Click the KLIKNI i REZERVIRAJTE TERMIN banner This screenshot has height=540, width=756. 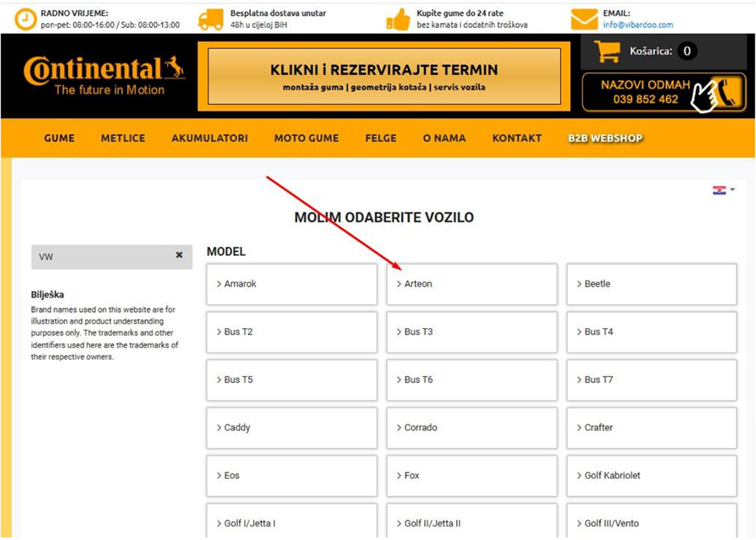(x=384, y=76)
